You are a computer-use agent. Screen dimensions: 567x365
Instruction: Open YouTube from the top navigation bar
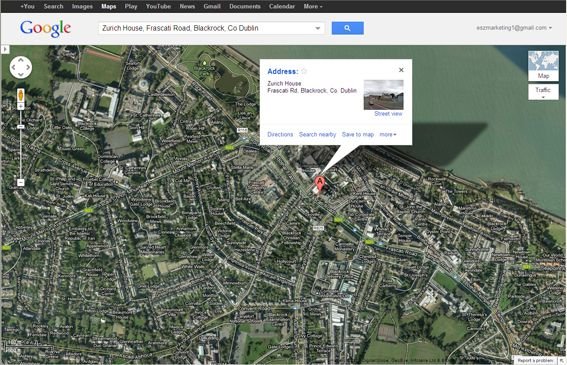click(x=158, y=6)
